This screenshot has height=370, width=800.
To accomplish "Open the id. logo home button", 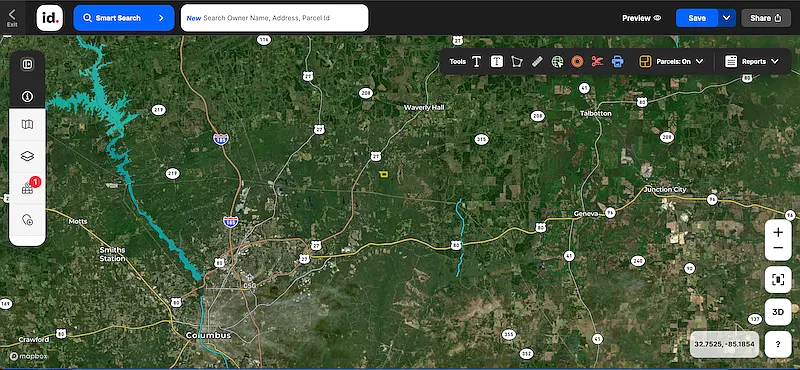I will [x=50, y=18].
